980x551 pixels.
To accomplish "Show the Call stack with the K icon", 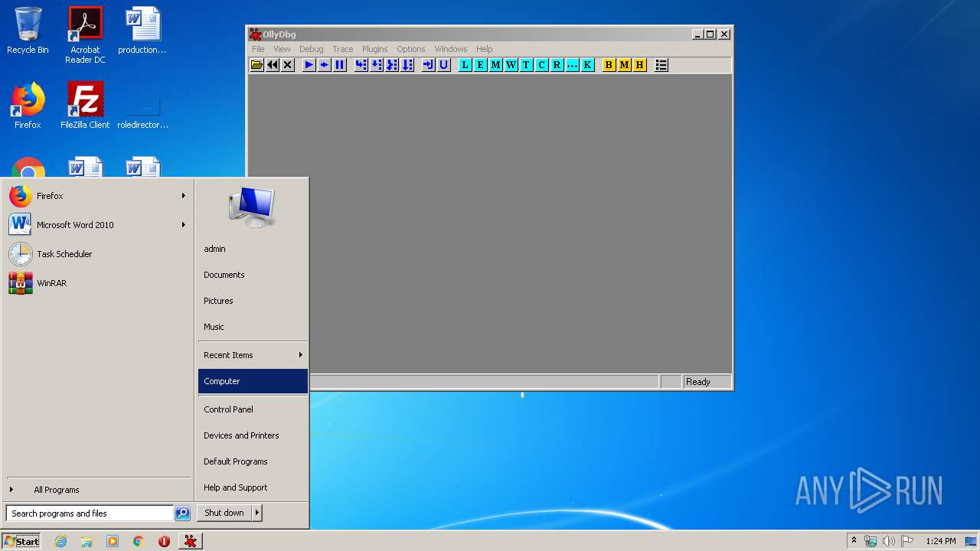I will 587,65.
